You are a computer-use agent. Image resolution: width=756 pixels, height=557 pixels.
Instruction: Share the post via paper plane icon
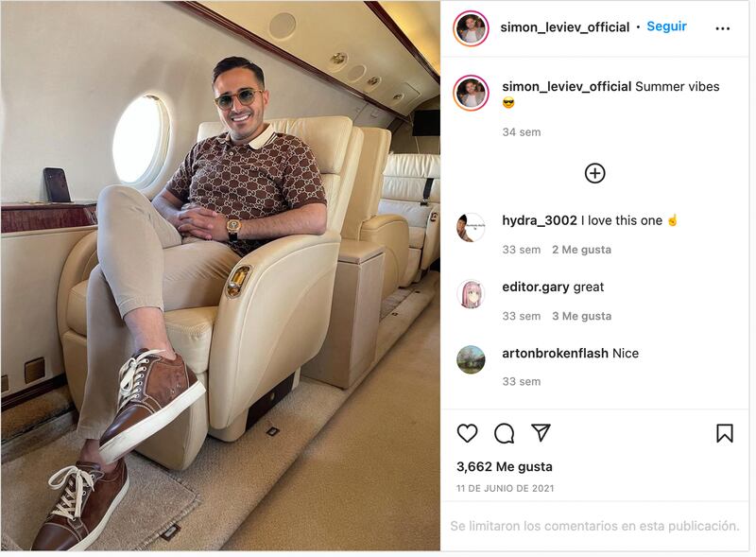[541, 432]
